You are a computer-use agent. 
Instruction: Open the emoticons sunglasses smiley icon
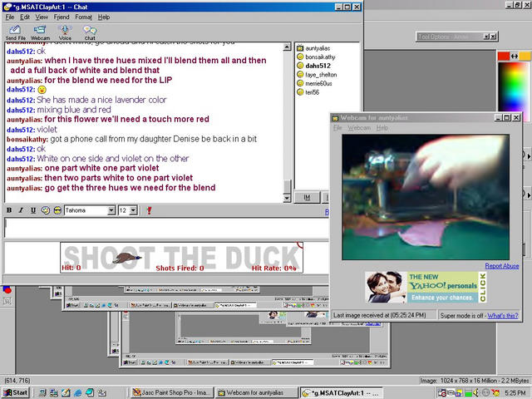pos(57,210)
